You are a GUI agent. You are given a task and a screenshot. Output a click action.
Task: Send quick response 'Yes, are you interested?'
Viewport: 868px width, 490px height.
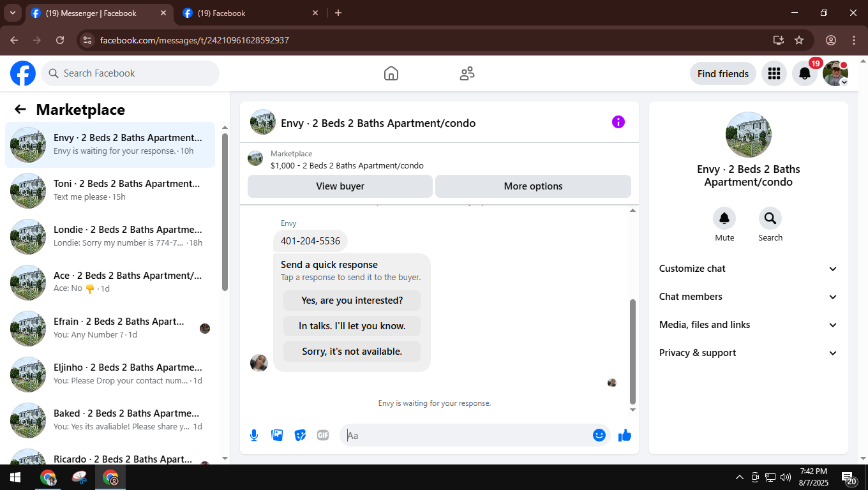[x=352, y=301]
